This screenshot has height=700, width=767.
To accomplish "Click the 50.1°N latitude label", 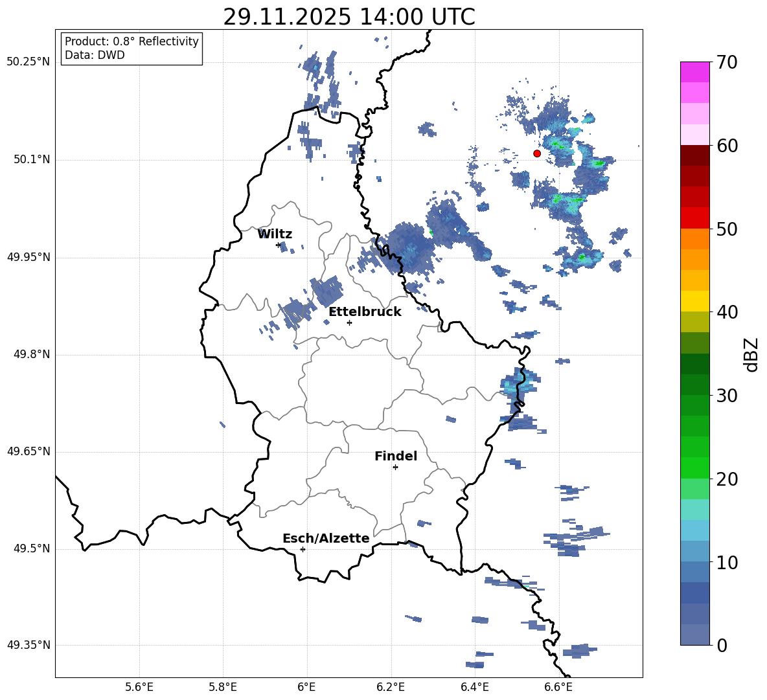I will tap(31, 160).
